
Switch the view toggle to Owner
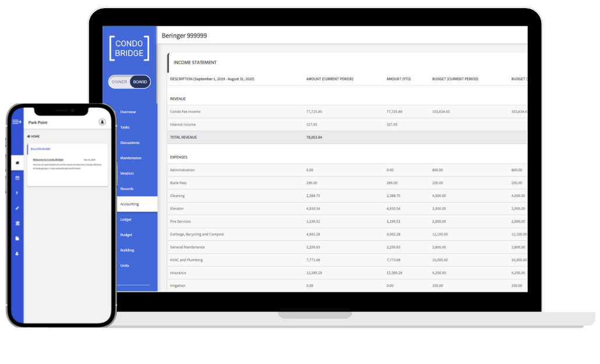click(x=119, y=82)
